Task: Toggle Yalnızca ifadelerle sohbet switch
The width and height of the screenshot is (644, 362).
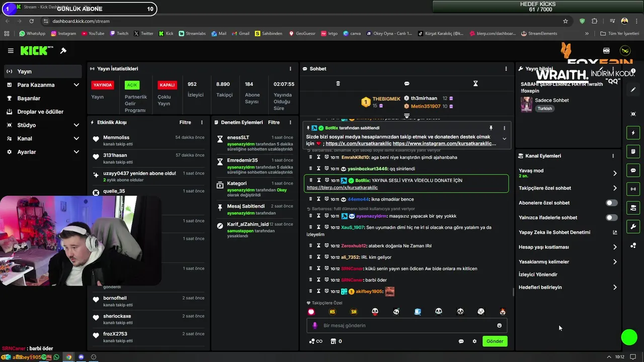Action: [x=611, y=218]
